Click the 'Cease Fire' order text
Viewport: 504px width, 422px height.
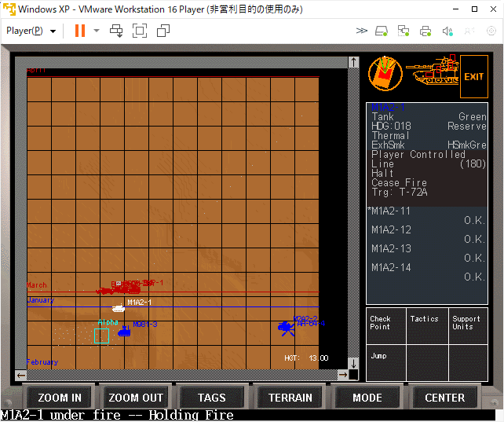point(400,182)
